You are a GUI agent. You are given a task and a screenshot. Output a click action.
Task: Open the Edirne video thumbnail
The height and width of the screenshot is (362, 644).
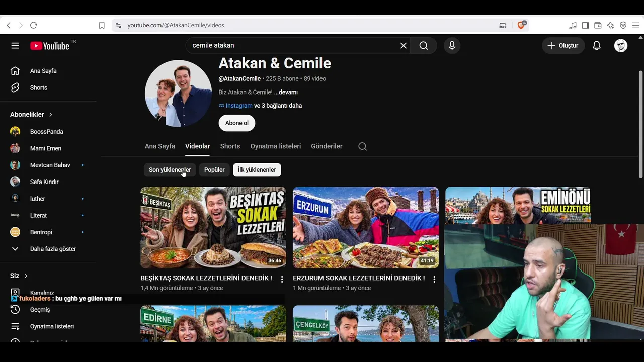[x=213, y=324]
